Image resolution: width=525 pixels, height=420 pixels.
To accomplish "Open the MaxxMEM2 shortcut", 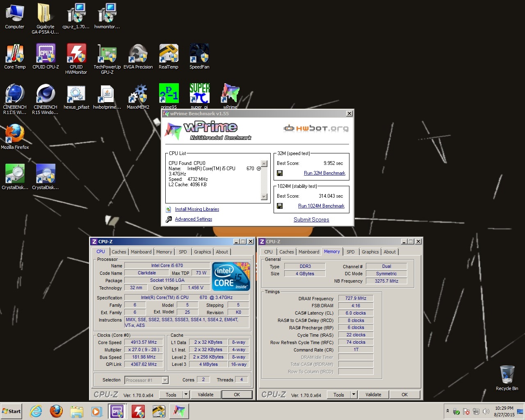I will (x=138, y=97).
